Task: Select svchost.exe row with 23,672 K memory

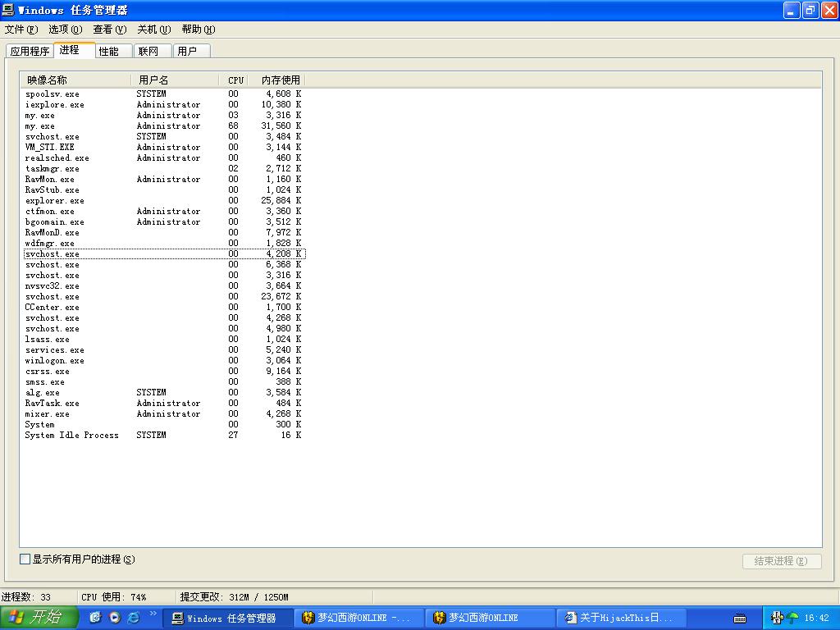Action: pos(164,297)
